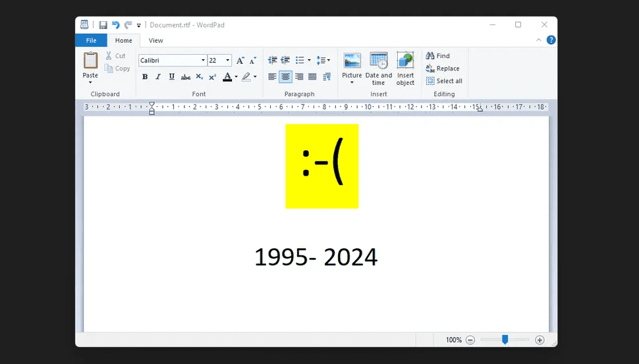Click the yellow sad face image
Viewport: 639px width, 364px height.
[321, 166]
